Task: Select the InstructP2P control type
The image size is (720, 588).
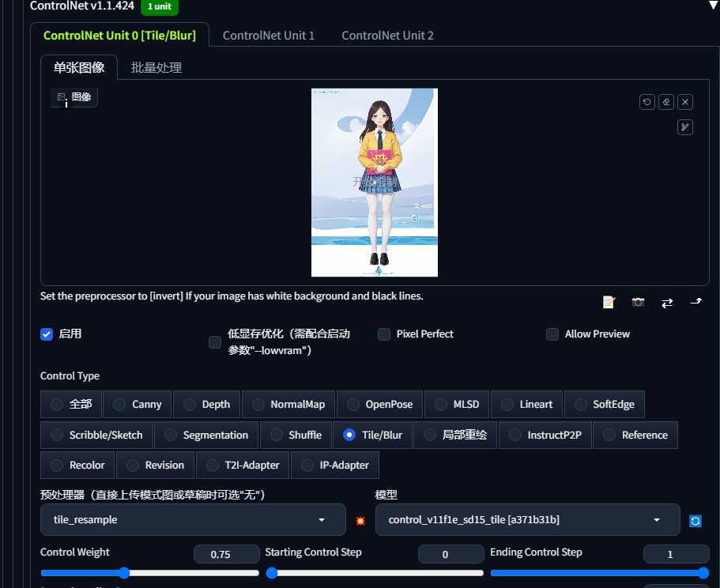Action: point(545,435)
